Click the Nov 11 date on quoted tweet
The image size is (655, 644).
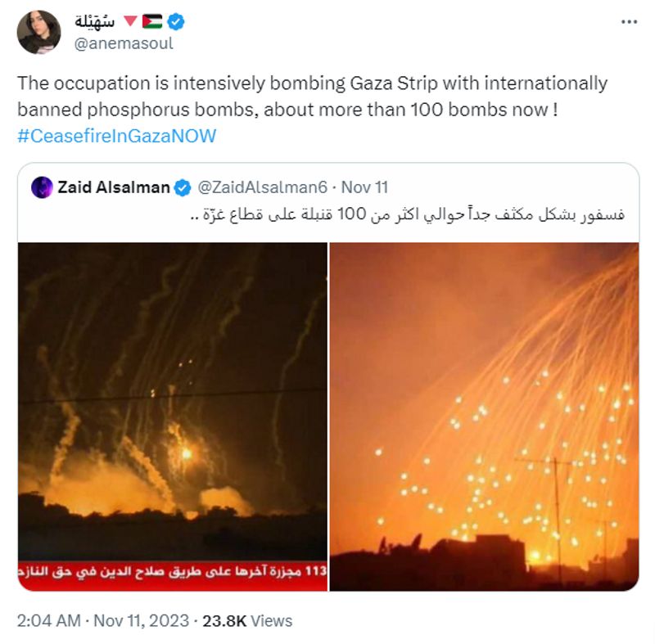click(364, 187)
